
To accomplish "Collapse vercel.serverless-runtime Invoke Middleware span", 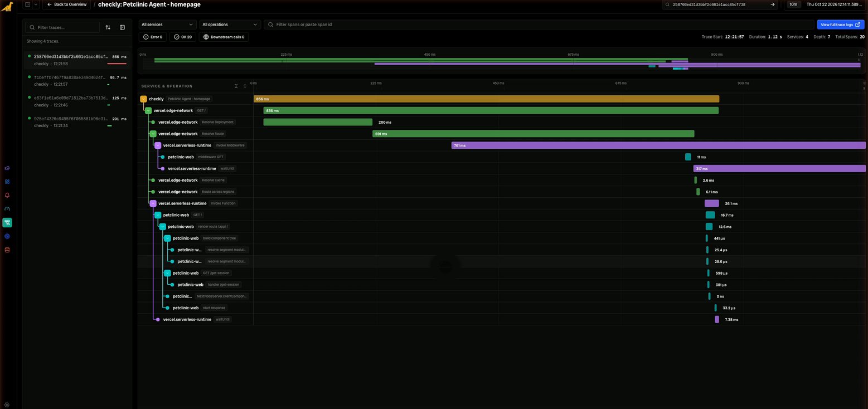I will tap(158, 145).
